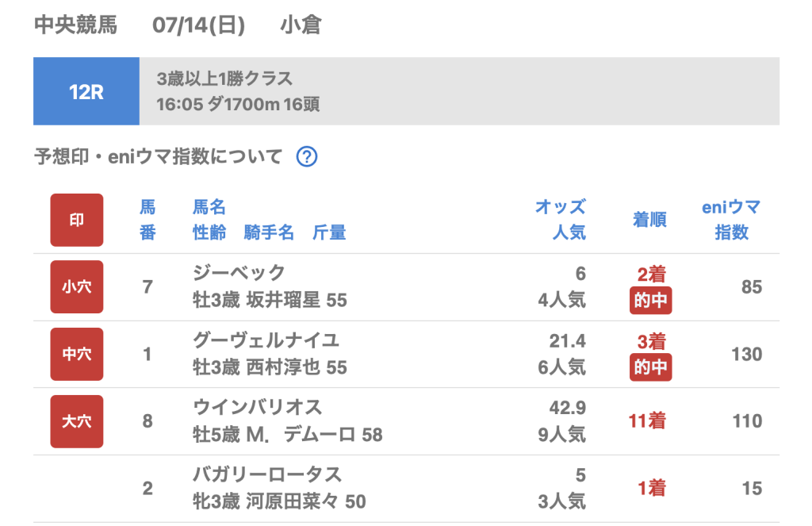Click the 大穴 prediction mark badge
Image resolution: width=812 pixels, height=526 pixels.
click(77, 421)
